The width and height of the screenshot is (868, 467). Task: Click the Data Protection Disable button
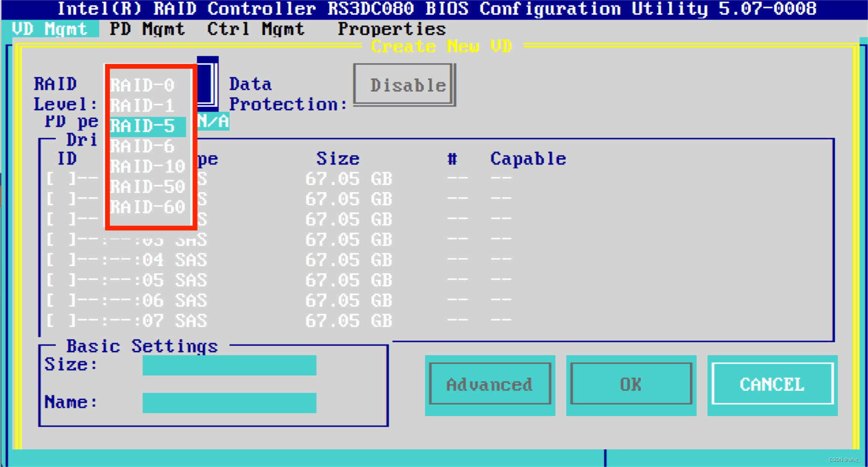tap(405, 85)
